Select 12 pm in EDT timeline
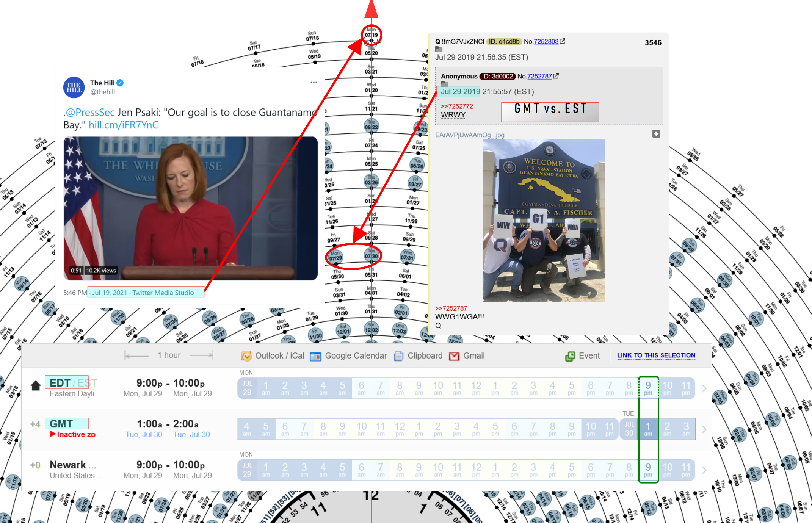Image resolution: width=812 pixels, height=523 pixels. click(x=476, y=388)
